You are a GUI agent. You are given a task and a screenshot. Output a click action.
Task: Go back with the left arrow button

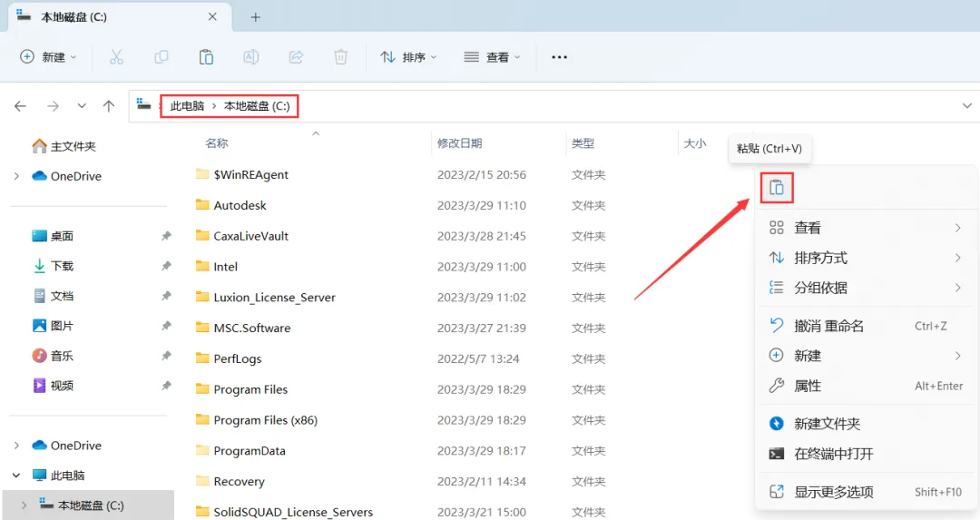click(x=20, y=106)
